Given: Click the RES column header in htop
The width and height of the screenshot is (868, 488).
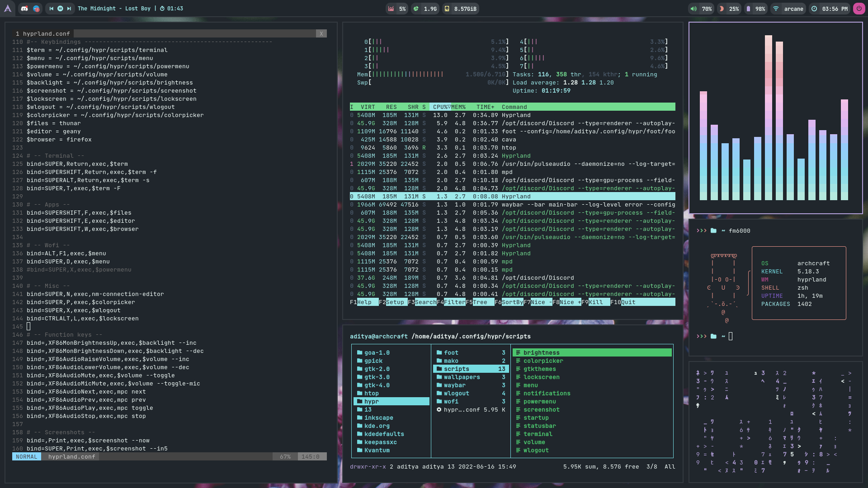Looking at the screenshot, I should pyautogui.click(x=391, y=107).
